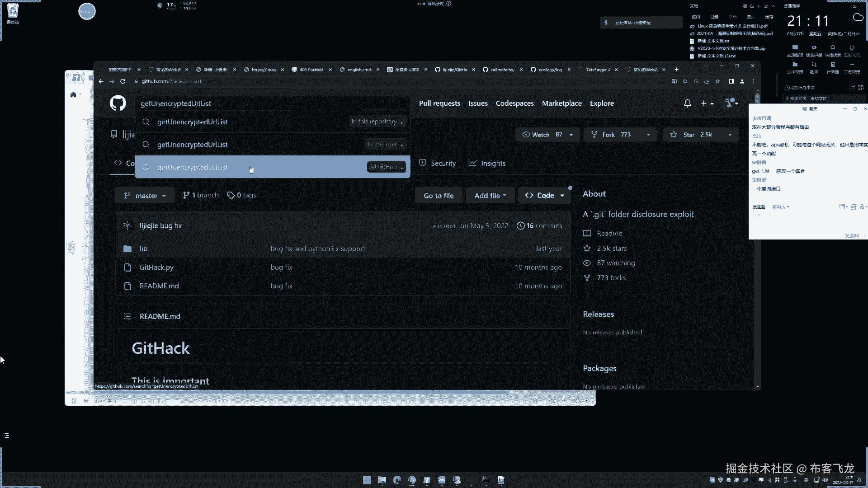Viewport: 868px width, 488px height.
Task: Open the notifications bell
Action: (x=687, y=103)
